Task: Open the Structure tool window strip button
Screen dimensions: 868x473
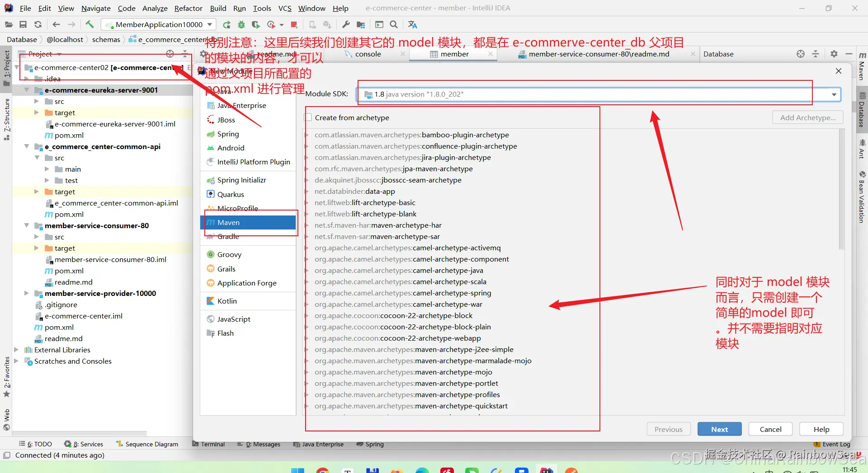Action: click(x=7, y=118)
